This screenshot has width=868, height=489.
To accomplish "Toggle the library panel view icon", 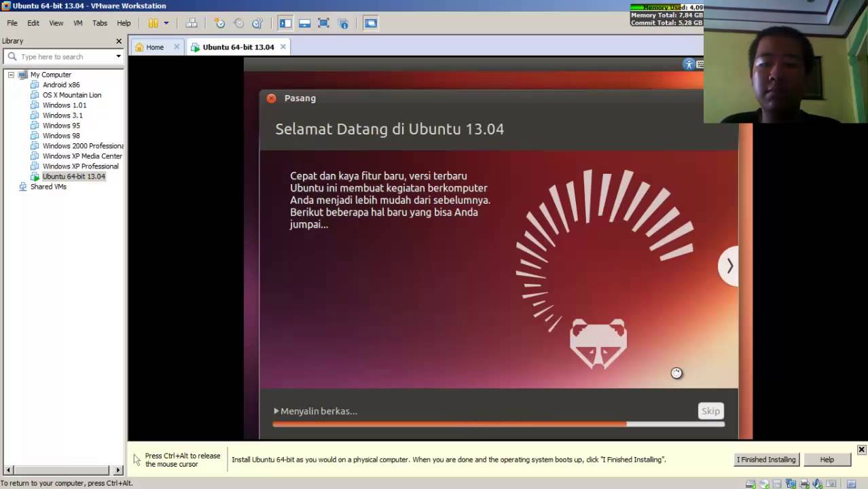I will (x=285, y=23).
